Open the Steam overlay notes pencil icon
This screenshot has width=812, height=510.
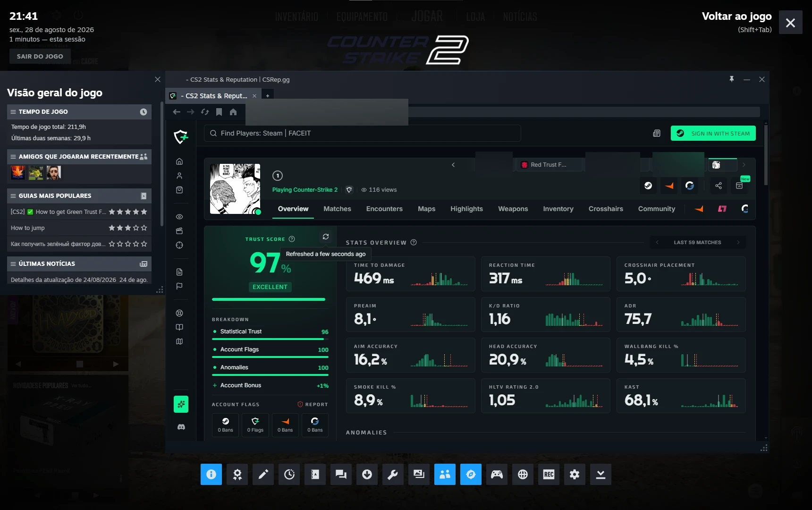(263, 475)
